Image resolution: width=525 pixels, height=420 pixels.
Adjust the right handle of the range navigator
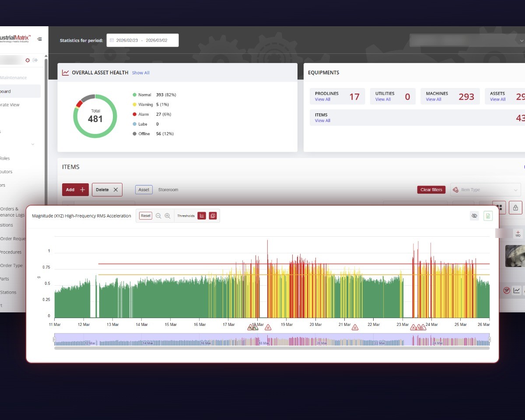point(490,339)
